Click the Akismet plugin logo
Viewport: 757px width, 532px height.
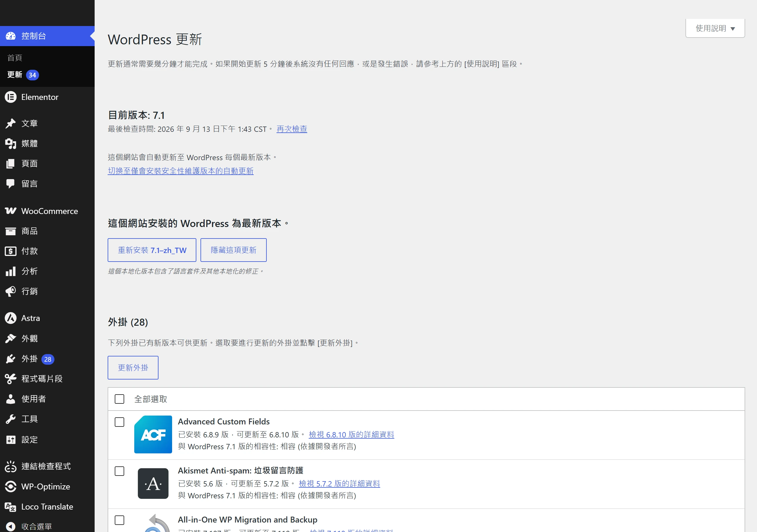point(153,484)
